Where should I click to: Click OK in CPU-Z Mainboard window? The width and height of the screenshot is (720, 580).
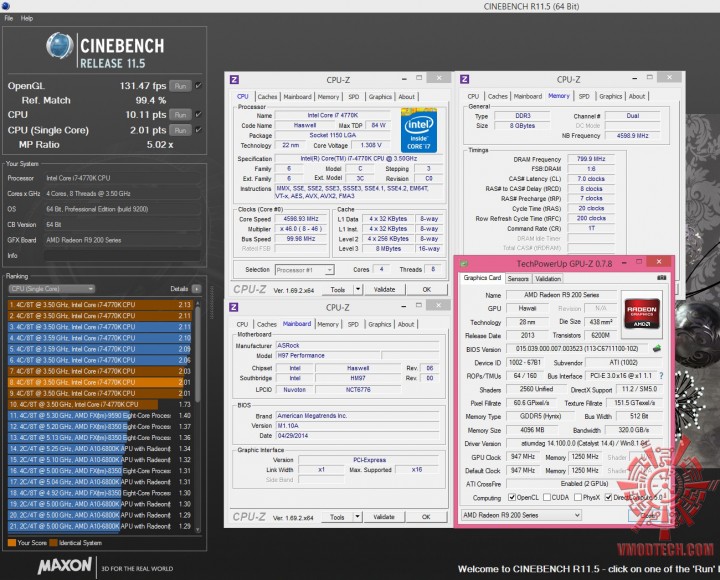[x=426, y=517]
